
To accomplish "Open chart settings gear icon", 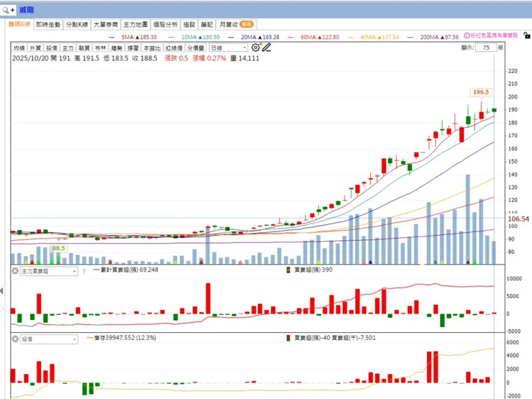I will coord(255,47).
